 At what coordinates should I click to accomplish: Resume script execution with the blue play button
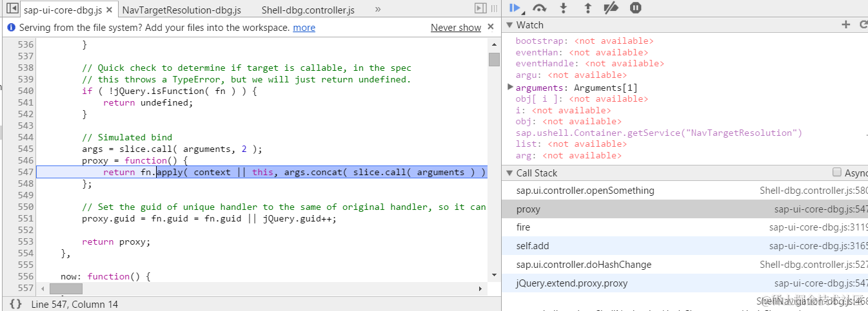[515, 8]
